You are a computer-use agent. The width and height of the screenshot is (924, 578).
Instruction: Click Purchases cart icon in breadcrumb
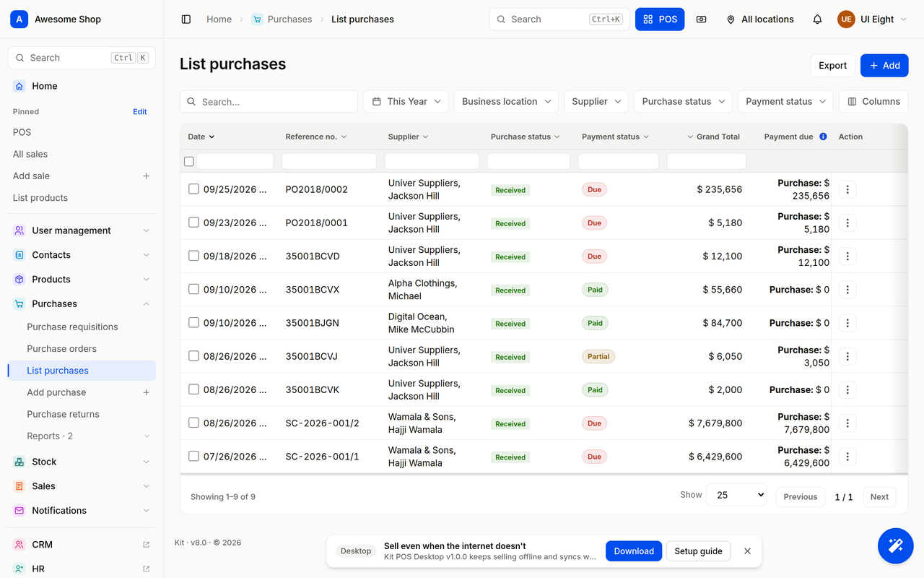click(257, 20)
